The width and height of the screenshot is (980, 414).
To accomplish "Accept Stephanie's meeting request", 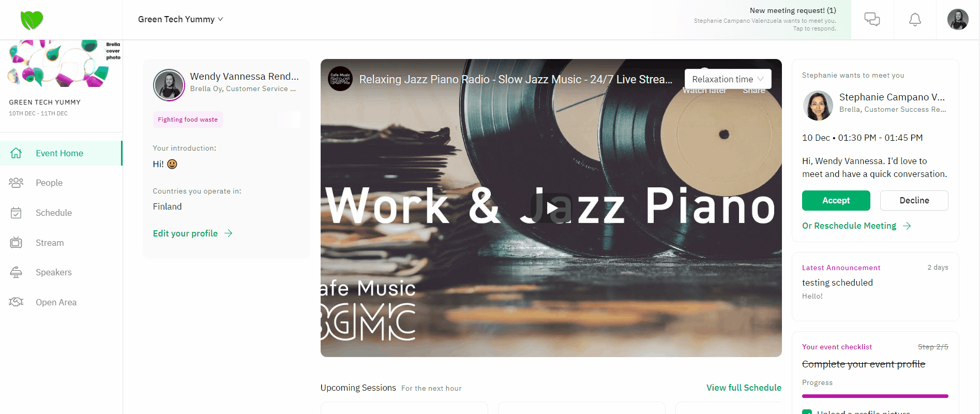I will click(x=836, y=200).
